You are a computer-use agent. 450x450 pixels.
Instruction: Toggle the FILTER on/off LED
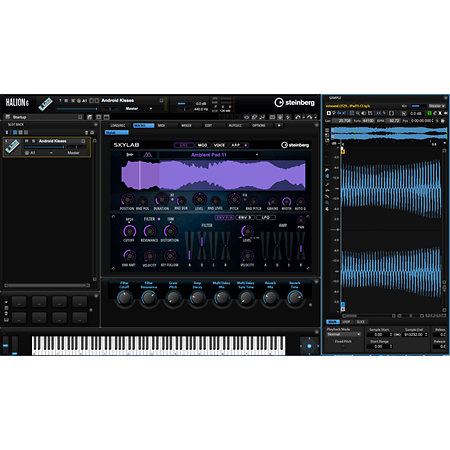[159, 219]
